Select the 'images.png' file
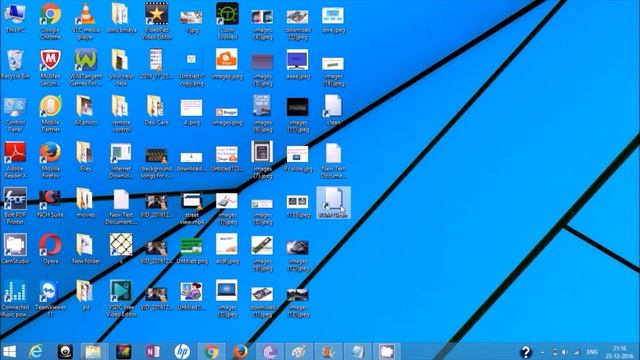 pyautogui.click(x=227, y=116)
